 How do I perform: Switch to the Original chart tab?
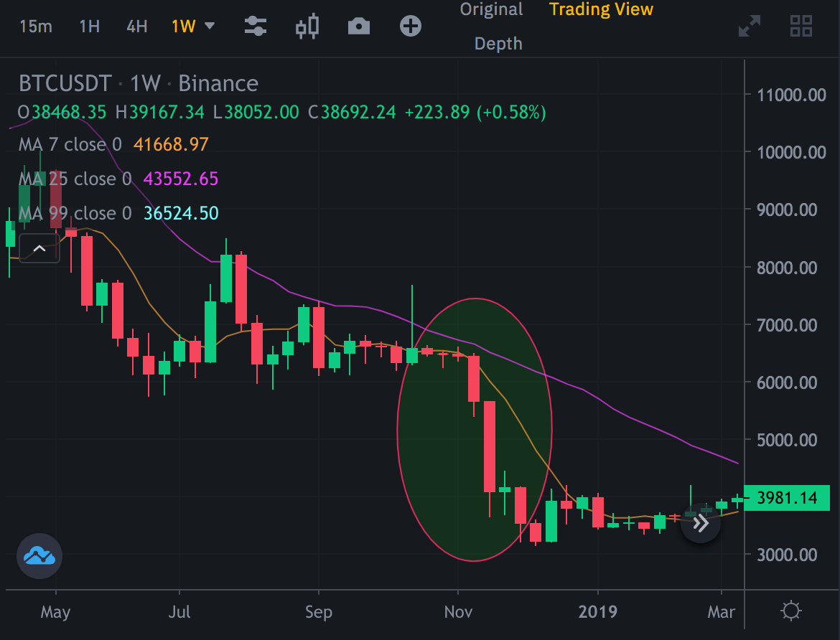click(491, 9)
